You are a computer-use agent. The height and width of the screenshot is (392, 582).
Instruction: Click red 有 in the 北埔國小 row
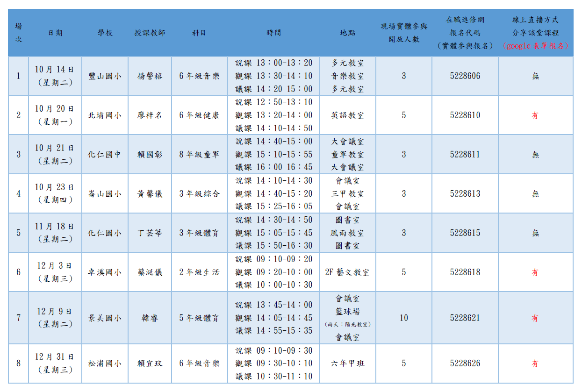click(x=535, y=115)
